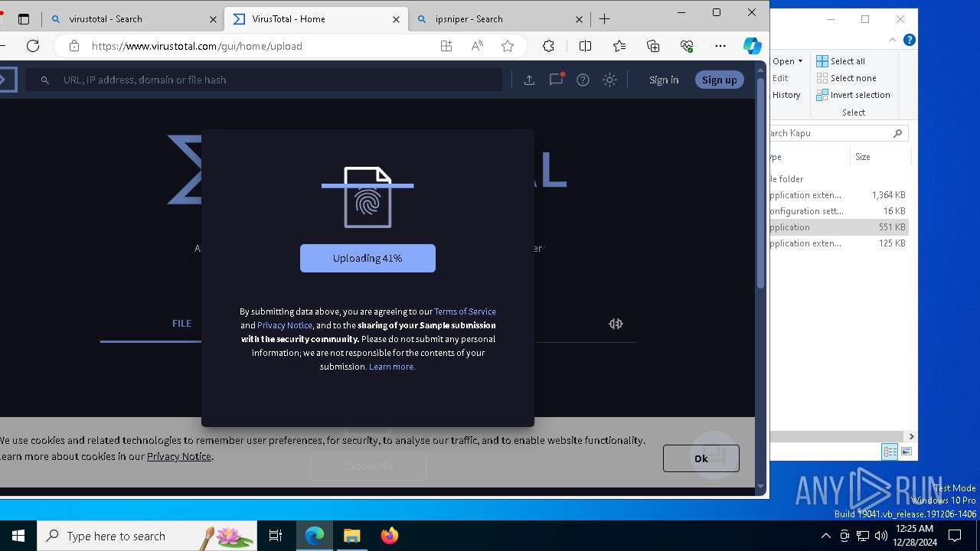Open Terms of Service link

tap(465, 311)
